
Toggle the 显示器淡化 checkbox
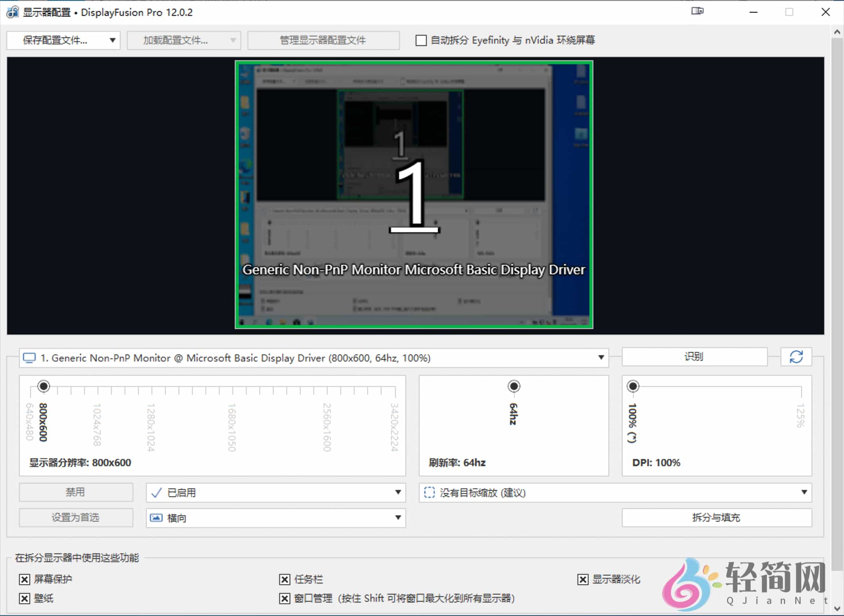(x=583, y=579)
